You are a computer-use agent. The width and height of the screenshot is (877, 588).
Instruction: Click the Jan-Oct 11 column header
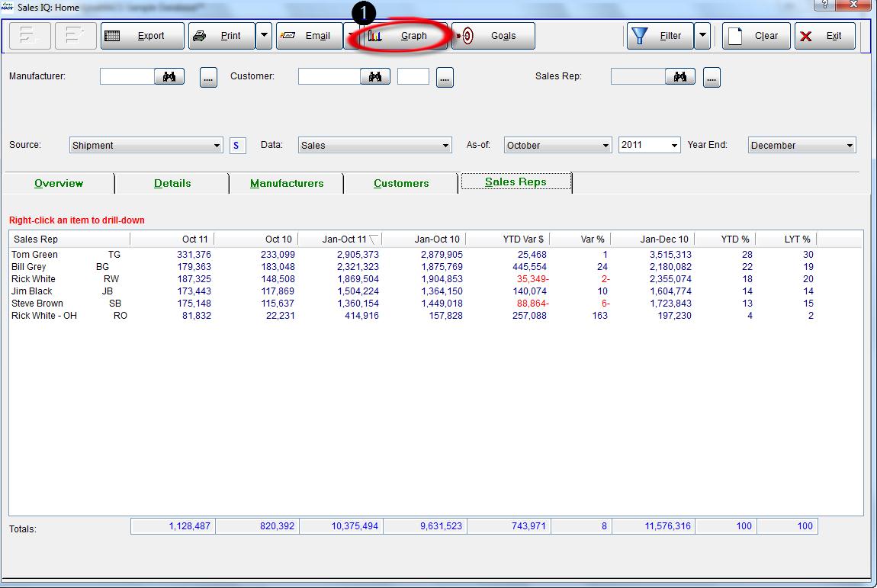click(340, 239)
